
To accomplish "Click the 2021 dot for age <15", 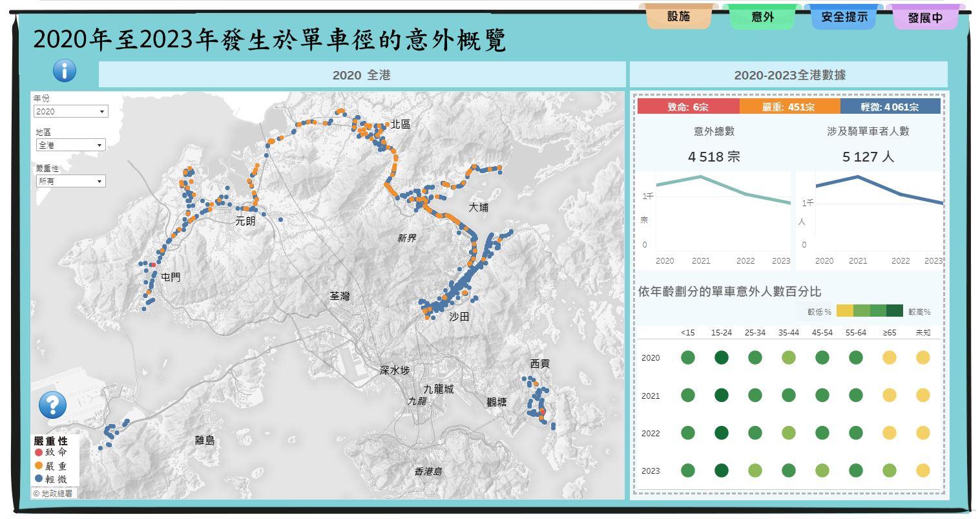I will [x=688, y=395].
